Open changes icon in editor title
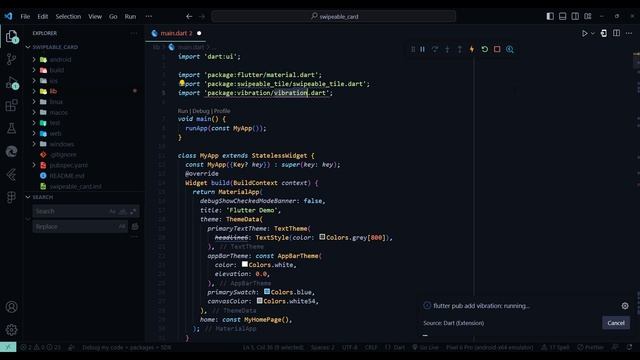This screenshot has width=640, height=360. click(x=604, y=33)
